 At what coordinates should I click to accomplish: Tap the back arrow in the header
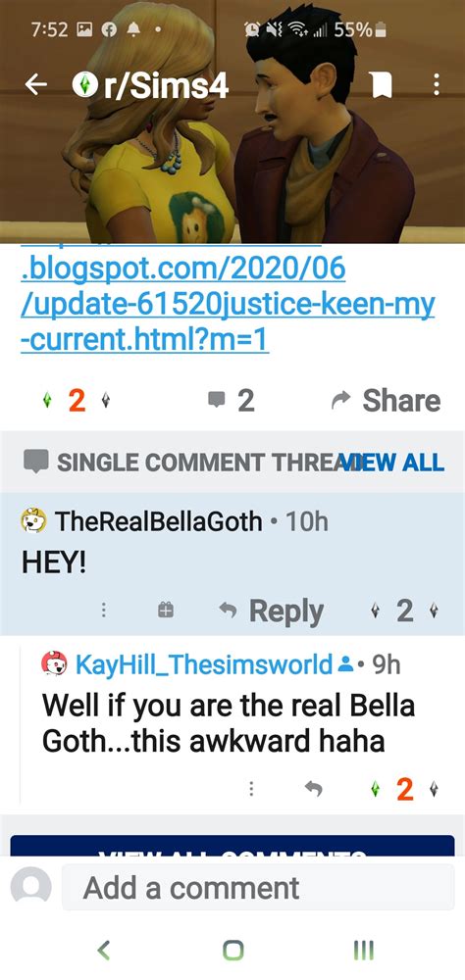coord(35,85)
